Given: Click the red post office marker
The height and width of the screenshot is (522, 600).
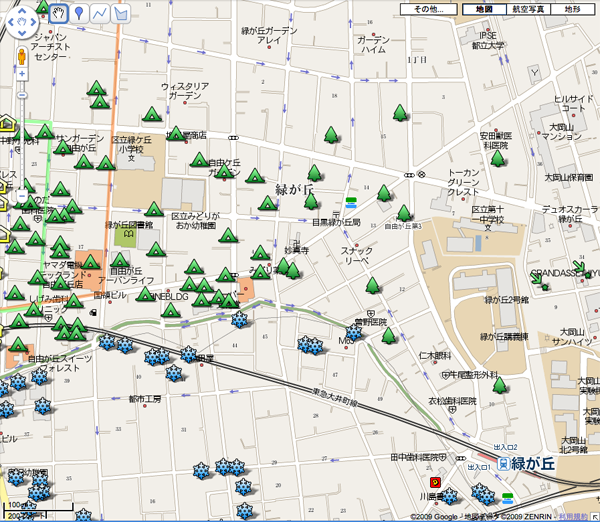Looking at the screenshot, I should (x=434, y=481).
